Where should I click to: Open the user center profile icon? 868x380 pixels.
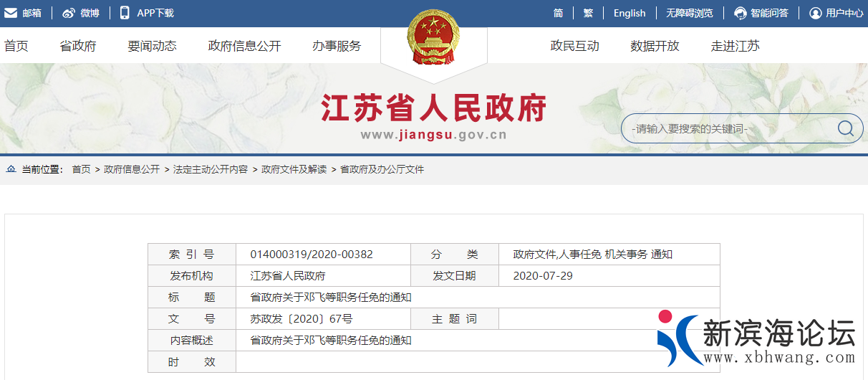(815, 13)
